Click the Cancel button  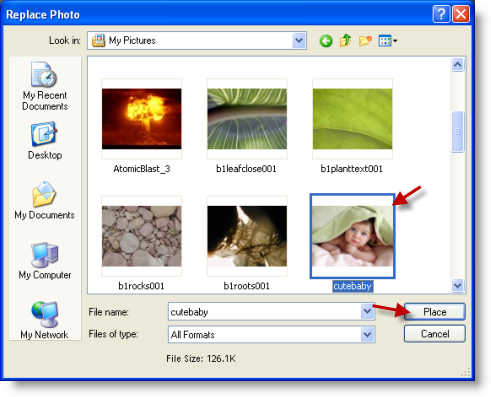[x=435, y=334]
